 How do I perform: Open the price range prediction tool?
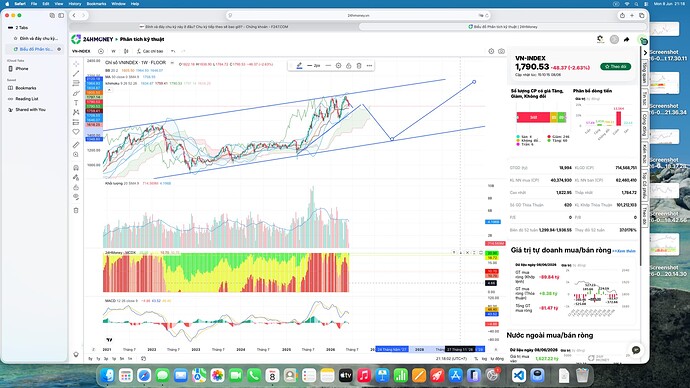(76, 122)
